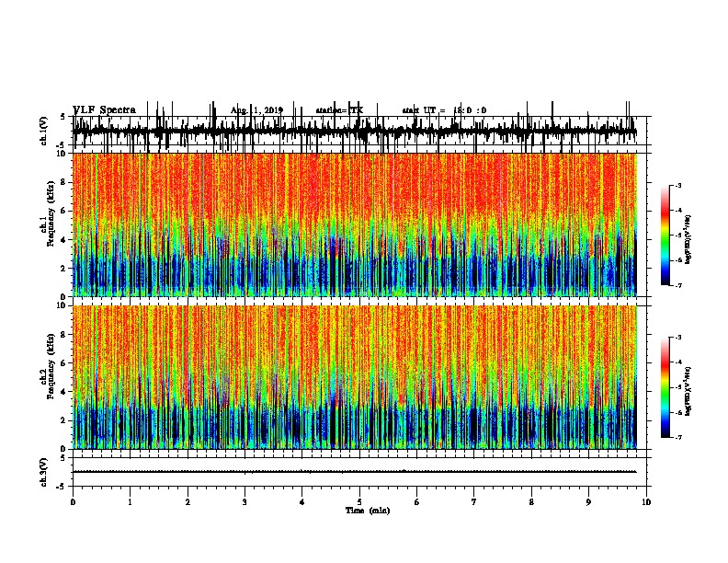Click the 6 kHz tick on ch.2 frequency axis
This screenshot has height=563, width=728.
click(64, 363)
